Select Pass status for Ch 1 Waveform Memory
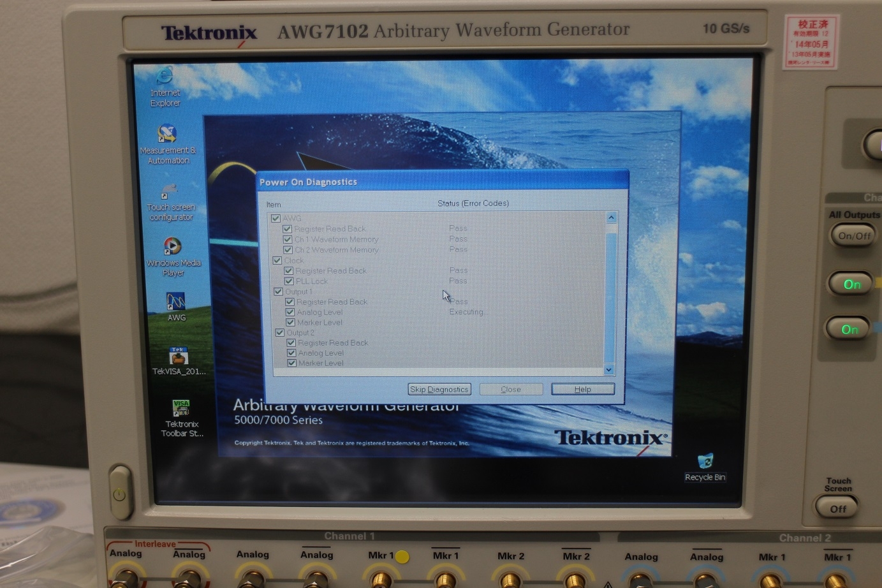This screenshot has height=588, width=882. [x=458, y=239]
